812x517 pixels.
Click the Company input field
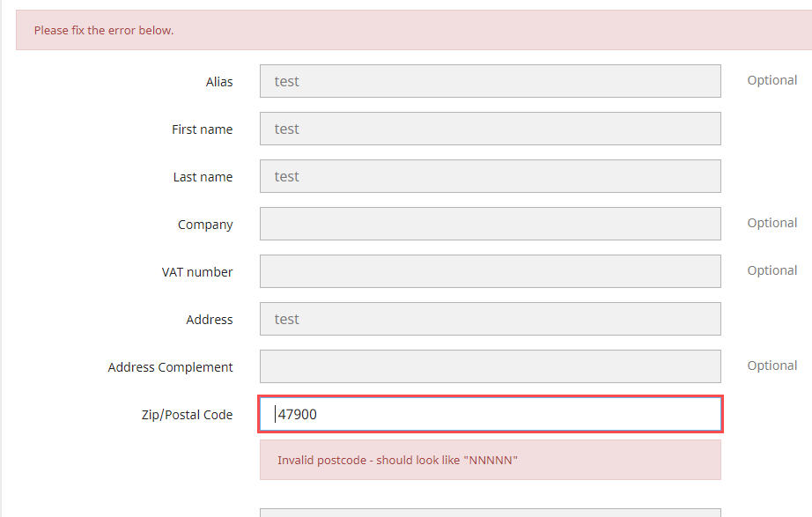click(x=490, y=224)
